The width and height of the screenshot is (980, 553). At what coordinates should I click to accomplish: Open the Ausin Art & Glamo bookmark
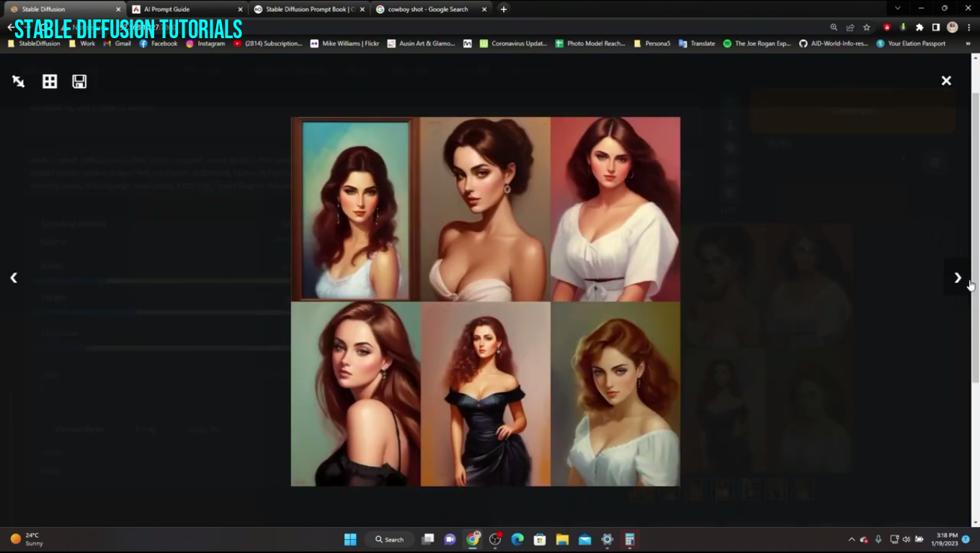click(422, 43)
